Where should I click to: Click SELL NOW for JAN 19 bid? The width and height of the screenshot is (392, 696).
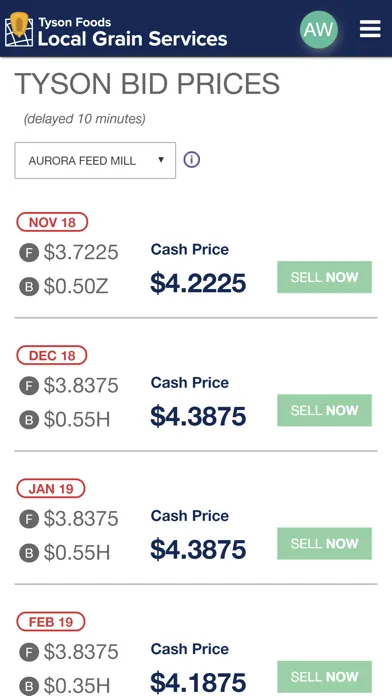pos(325,543)
